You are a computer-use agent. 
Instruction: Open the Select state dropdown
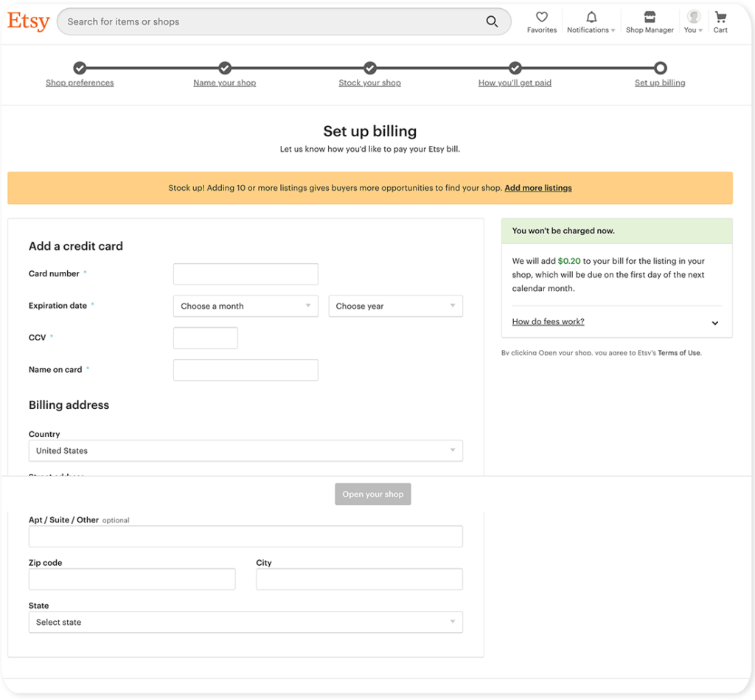[x=246, y=622]
